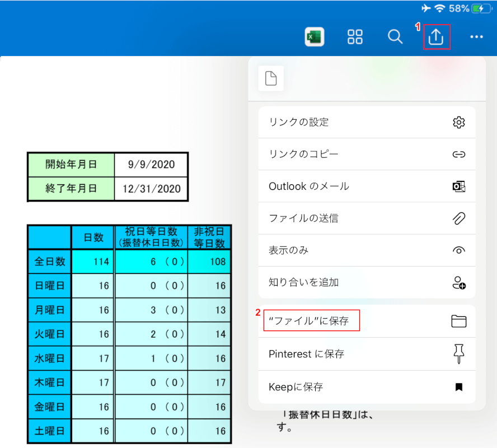Select the 終了年月日 label cell
Viewport: 497px width, 448px height.
pyautogui.click(x=71, y=189)
